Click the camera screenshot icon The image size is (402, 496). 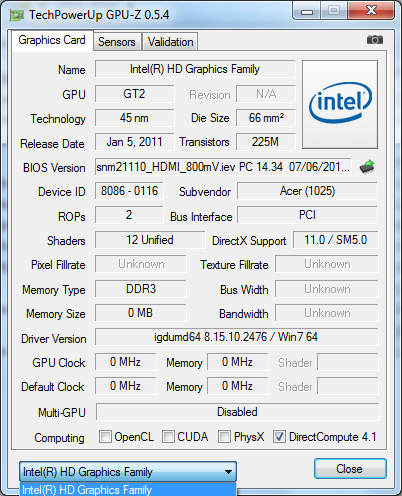[x=375, y=40]
